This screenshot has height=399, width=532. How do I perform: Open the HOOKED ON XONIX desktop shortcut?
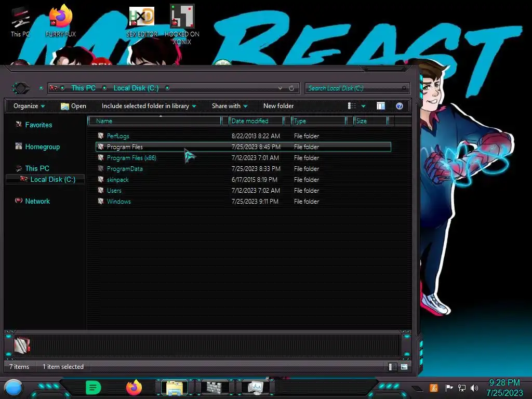182,25
